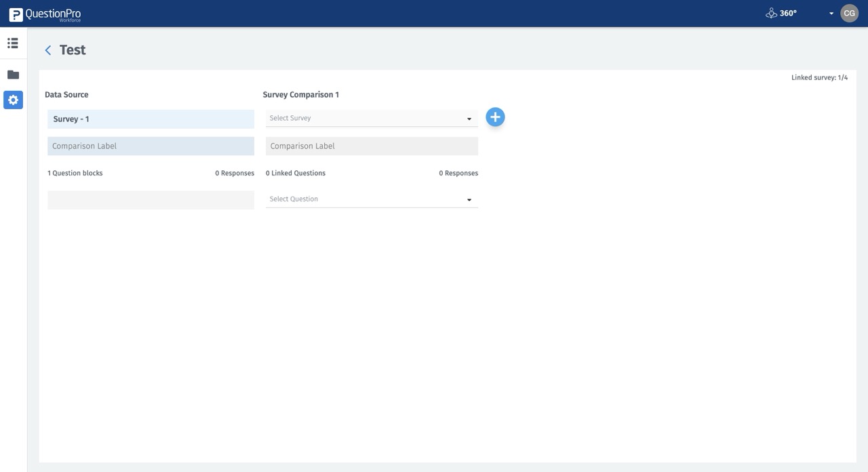Click the back chevron beside Test
Viewport: 868px width, 472px height.
47,50
